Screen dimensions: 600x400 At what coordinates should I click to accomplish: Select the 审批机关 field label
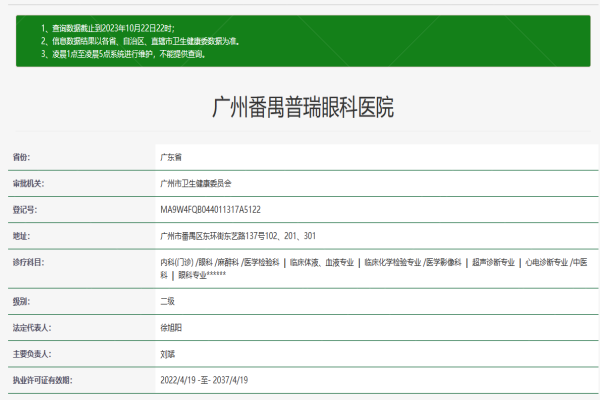[29, 184]
